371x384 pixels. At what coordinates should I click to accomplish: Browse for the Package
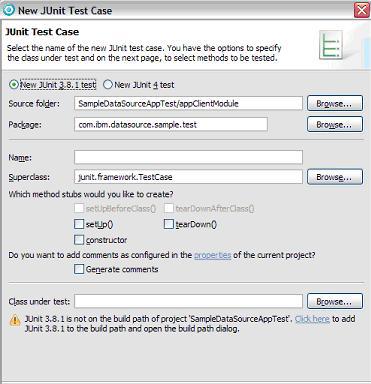pyautogui.click(x=335, y=124)
